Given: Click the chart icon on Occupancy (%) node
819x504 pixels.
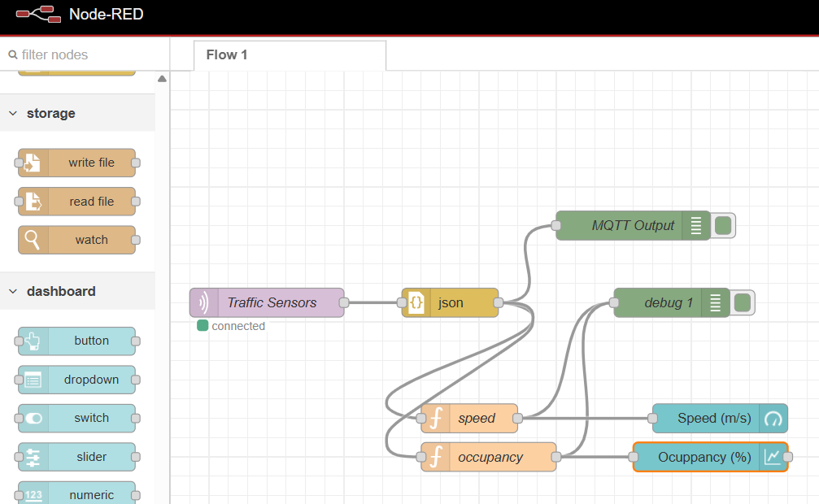Looking at the screenshot, I should (x=772, y=457).
